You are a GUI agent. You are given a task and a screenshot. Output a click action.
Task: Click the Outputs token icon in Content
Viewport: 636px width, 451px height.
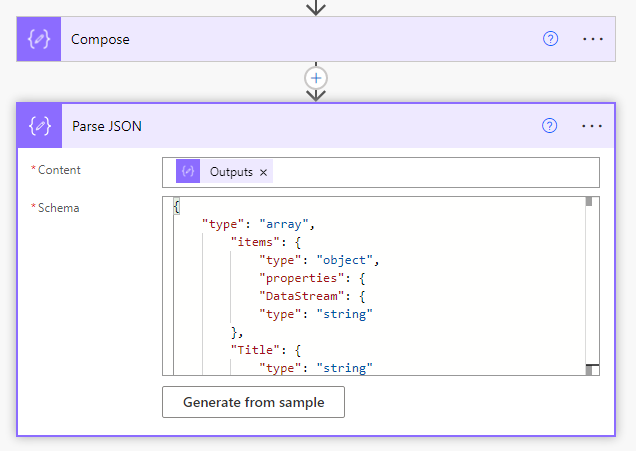(188, 172)
